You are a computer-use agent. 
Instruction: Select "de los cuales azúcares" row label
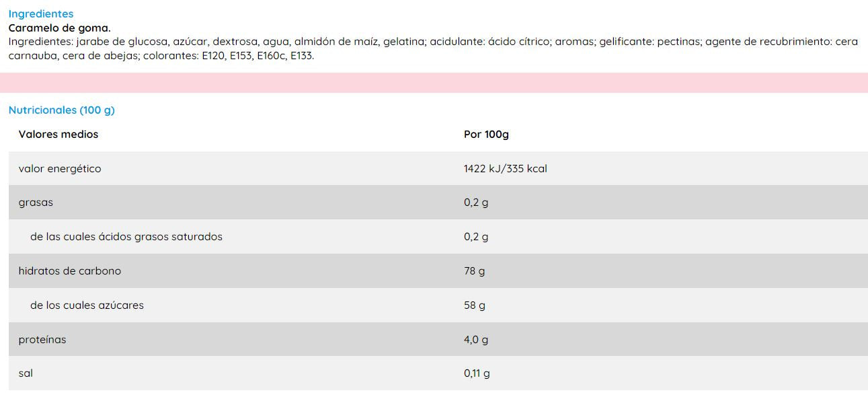[87, 305]
